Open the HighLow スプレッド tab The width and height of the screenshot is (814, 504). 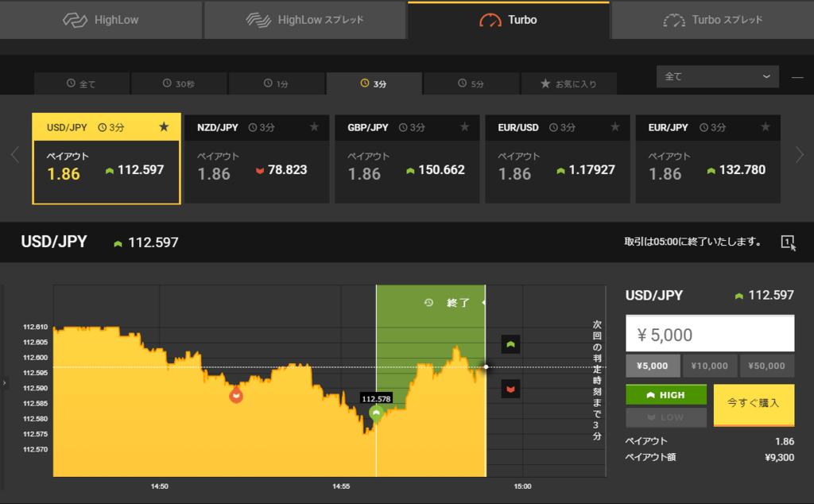[305, 21]
